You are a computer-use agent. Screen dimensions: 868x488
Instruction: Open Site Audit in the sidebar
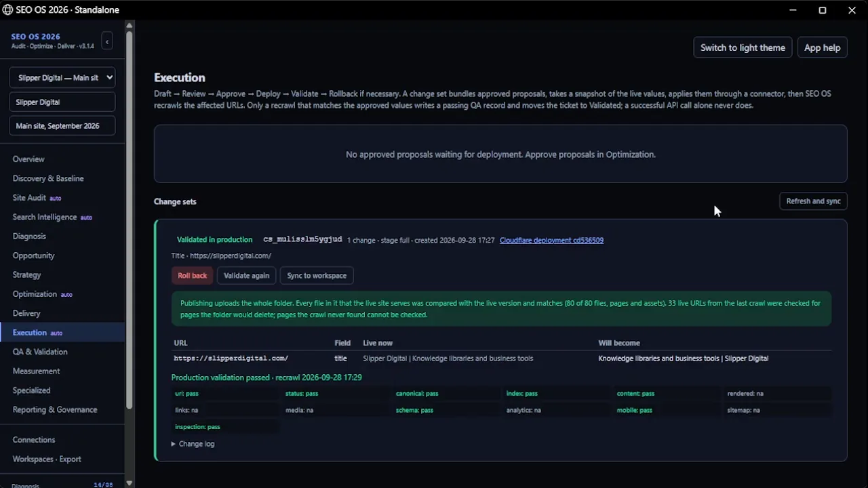point(29,198)
